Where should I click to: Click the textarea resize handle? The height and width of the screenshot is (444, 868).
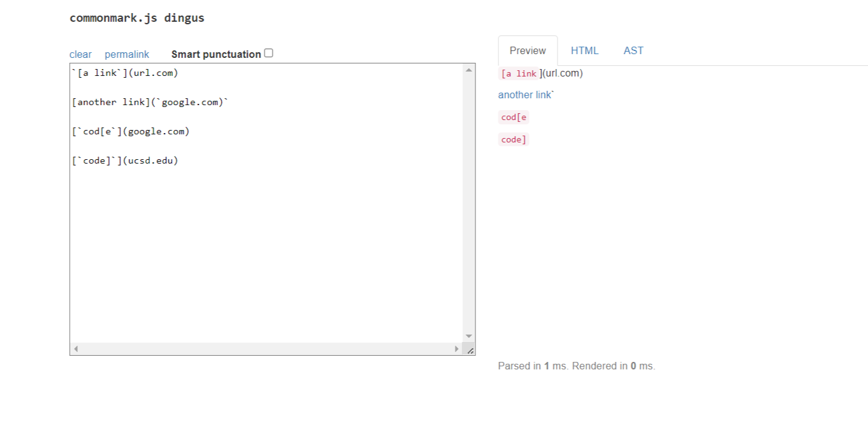470,350
